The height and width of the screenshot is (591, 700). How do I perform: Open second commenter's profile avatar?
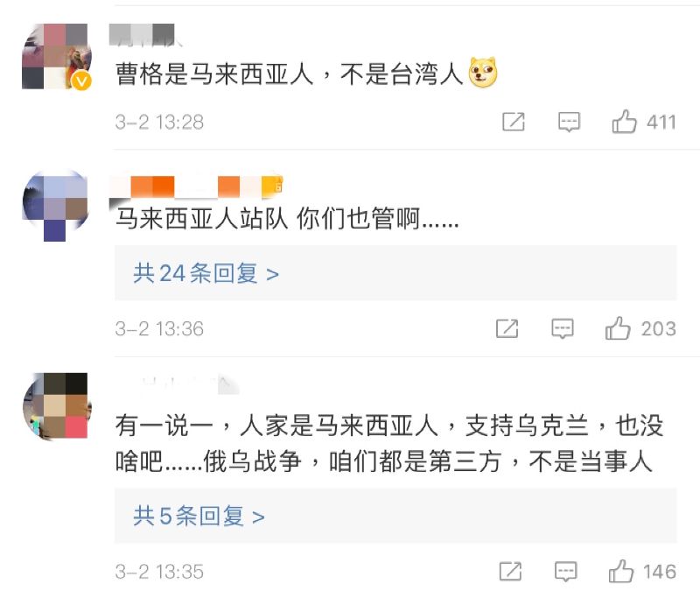[56, 205]
